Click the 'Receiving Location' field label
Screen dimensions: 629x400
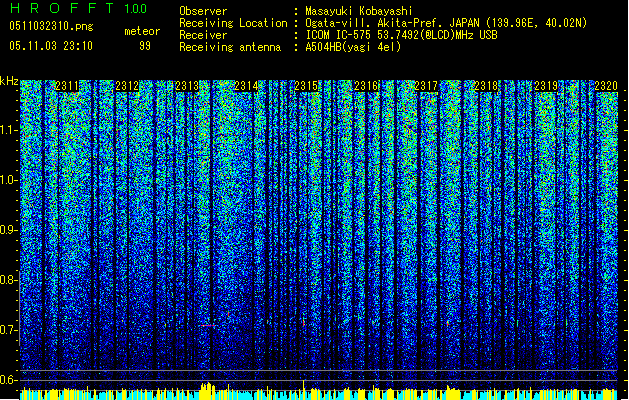click(233, 23)
